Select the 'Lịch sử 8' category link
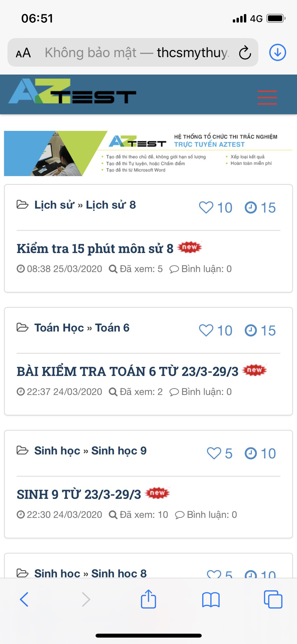Viewport: 297px width, 644px height. pos(111,205)
